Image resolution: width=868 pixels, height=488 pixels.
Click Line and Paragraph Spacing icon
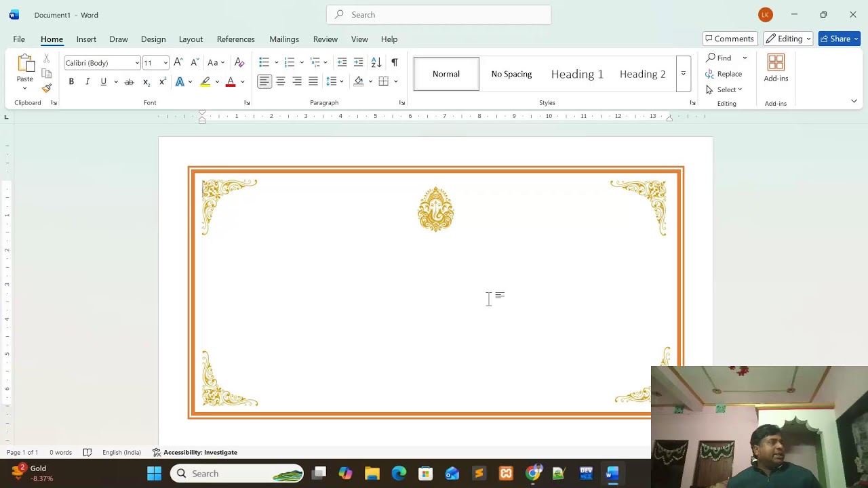tap(332, 81)
